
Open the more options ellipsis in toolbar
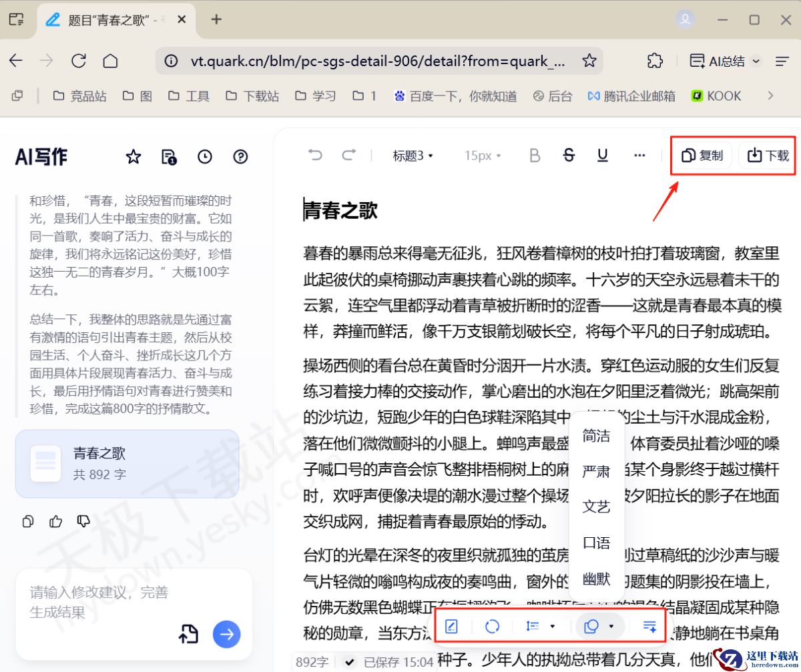tap(639, 155)
